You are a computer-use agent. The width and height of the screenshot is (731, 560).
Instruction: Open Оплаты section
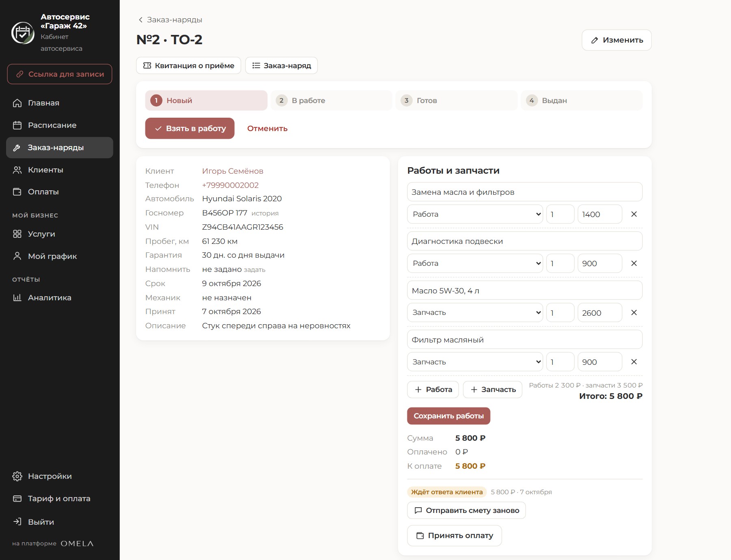pyautogui.click(x=60, y=192)
